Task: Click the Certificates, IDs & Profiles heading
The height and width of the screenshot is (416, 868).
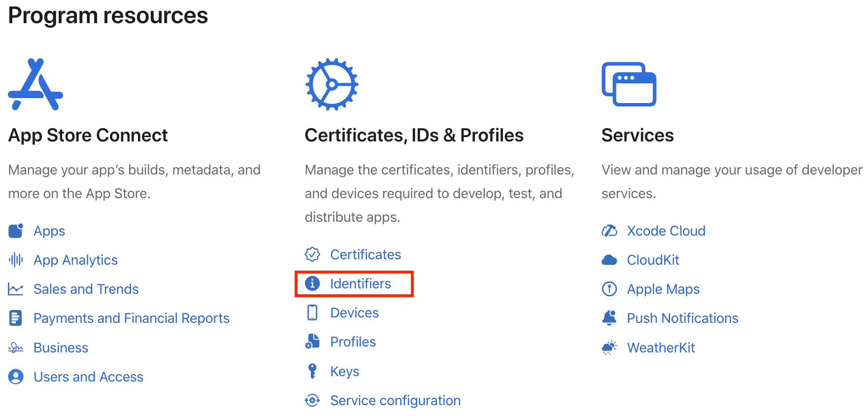Action: (x=414, y=135)
